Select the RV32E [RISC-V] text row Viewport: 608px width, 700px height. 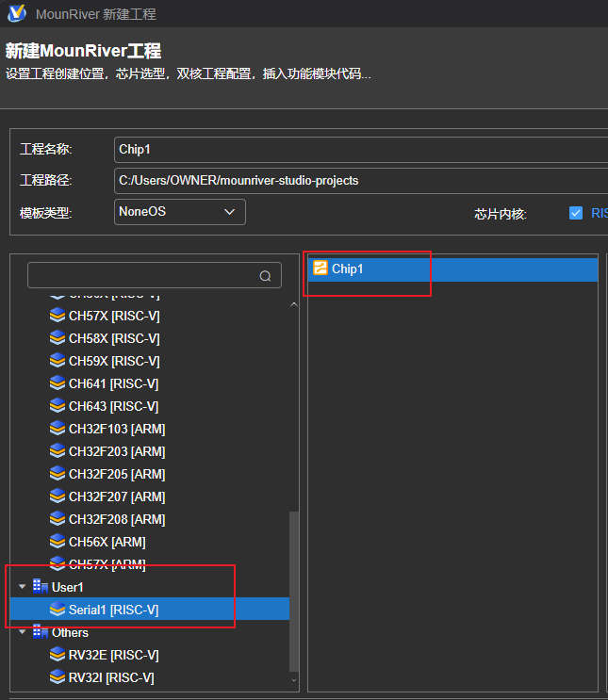[x=113, y=656]
